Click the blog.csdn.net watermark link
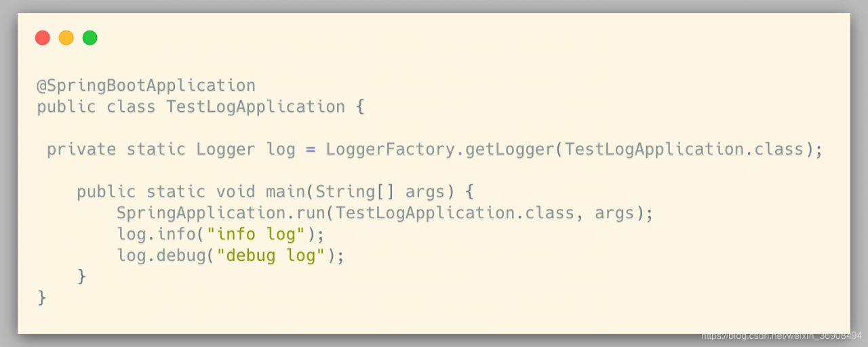 click(x=781, y=336)
